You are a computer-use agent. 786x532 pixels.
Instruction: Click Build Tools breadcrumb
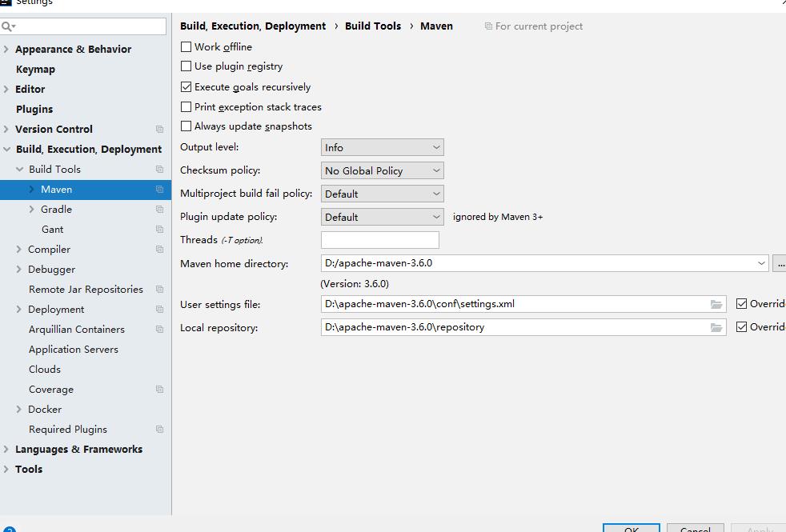click(373, 26)
